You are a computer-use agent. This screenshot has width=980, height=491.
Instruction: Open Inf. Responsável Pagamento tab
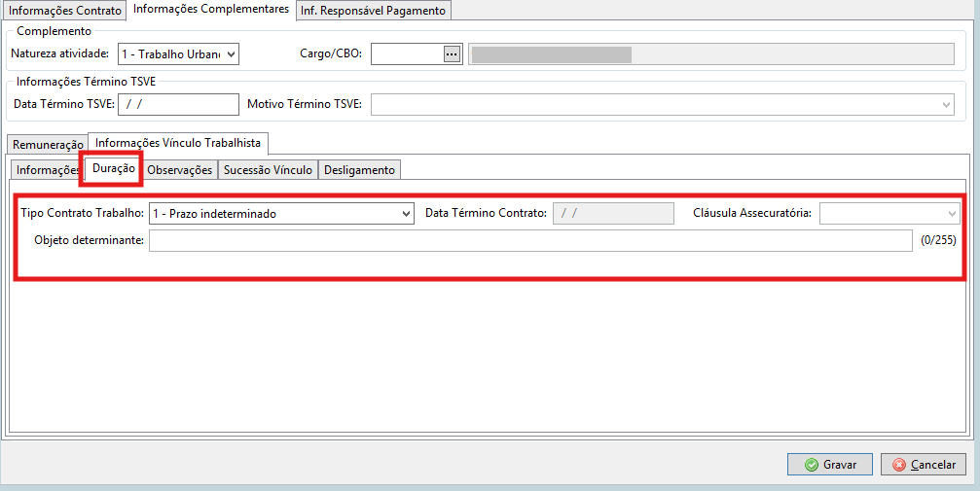point(373,11)
